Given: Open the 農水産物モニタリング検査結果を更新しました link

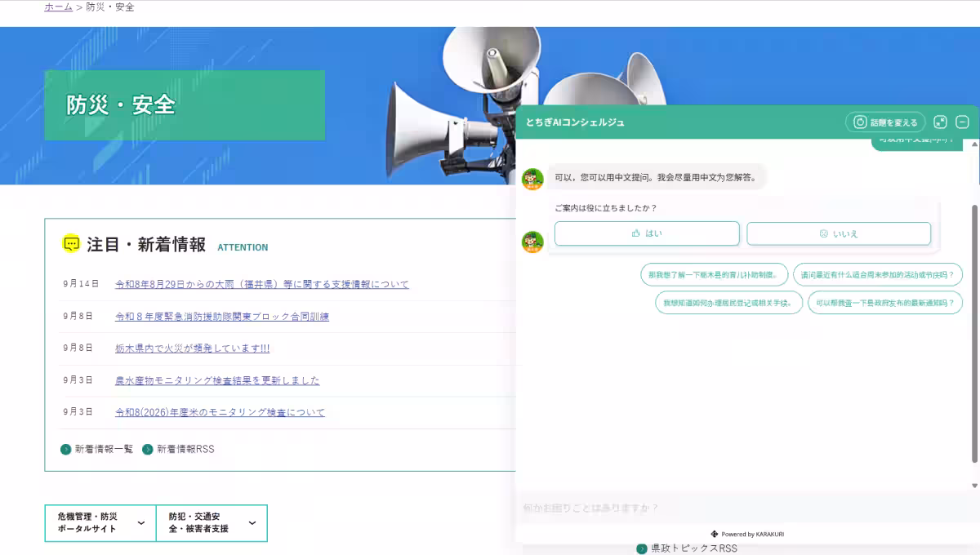Looking at the screenshot, I should [x=217, y=380].
